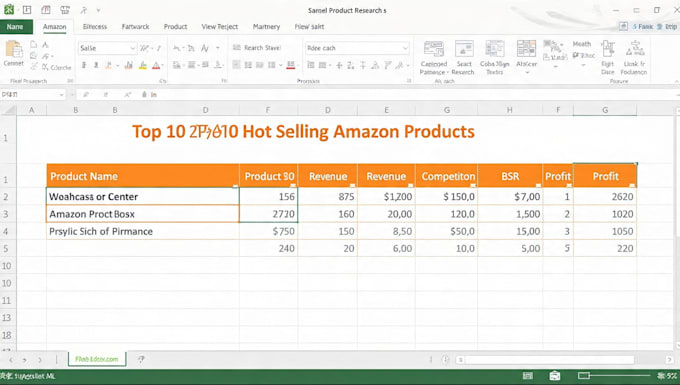Click the Meath ribbon button

point(582,44)
